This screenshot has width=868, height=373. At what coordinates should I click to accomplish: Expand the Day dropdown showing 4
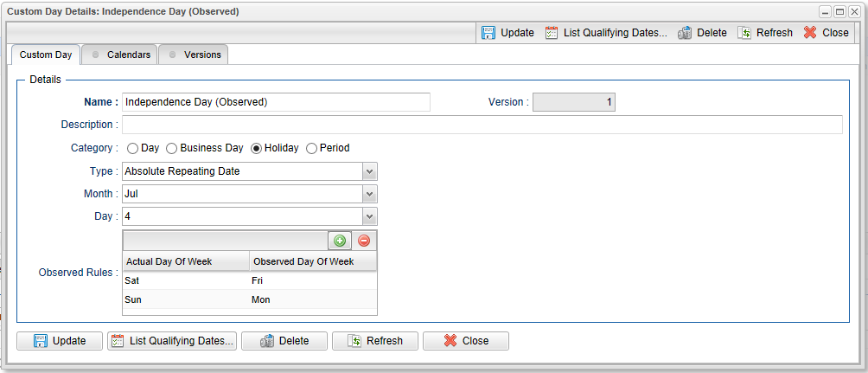click(369, 216)
